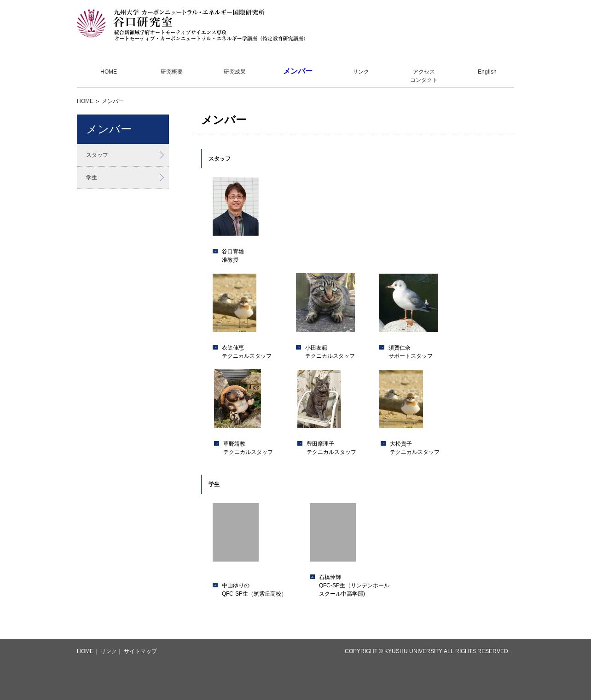Click the copyright Kyushu University text
Image resolution: width=591 pixels, height=700 pixels.
(427, 651)
